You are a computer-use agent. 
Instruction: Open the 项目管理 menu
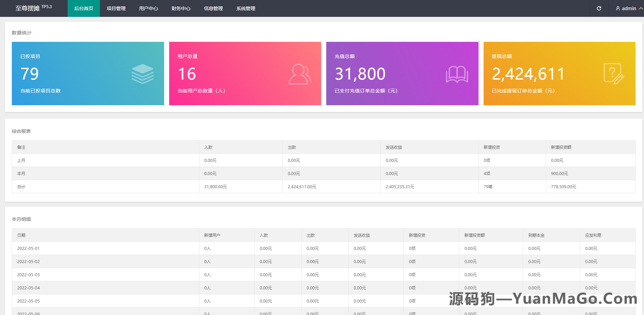[116, 8]
